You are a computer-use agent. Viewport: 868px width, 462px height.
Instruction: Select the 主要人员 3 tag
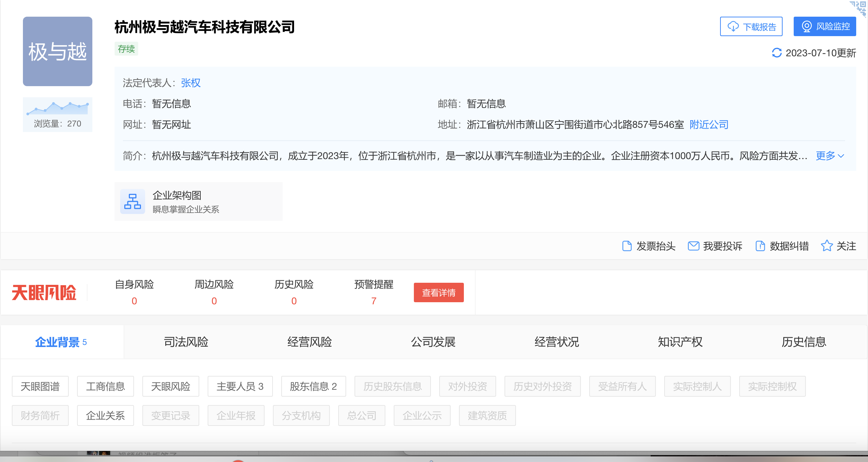point(240,386)
